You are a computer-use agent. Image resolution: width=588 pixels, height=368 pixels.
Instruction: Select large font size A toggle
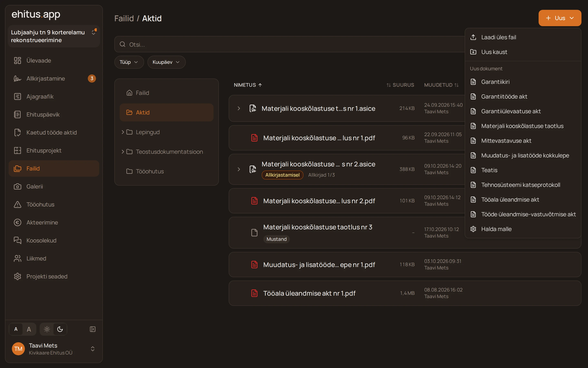click(x=29, y=329)
